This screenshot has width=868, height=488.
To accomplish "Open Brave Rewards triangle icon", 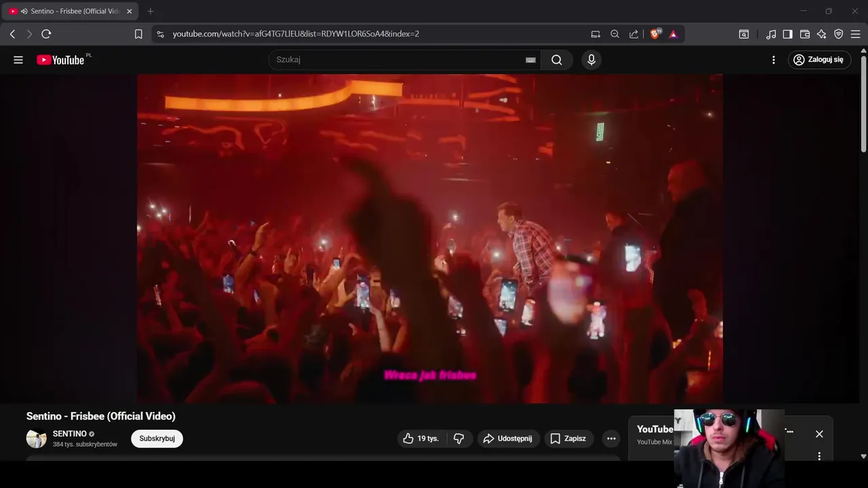I will pyautogui.click(x=673, y=34).
